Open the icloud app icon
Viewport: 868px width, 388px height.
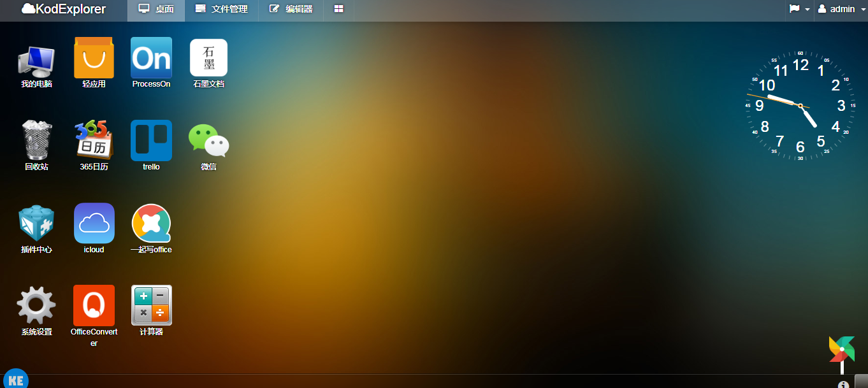click(94, 223)
